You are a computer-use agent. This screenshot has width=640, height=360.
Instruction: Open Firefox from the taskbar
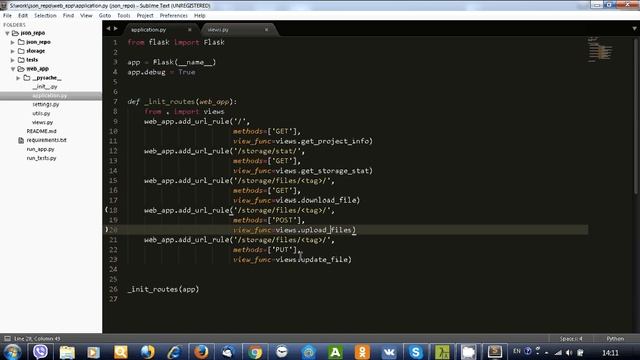coord(201,352)
